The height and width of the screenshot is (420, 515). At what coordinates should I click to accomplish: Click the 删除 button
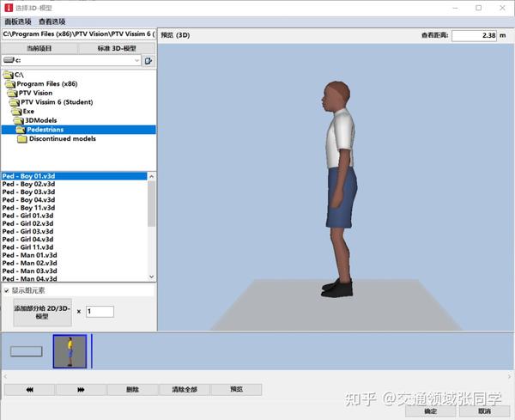pyautogui.click(x=133, y=390)
